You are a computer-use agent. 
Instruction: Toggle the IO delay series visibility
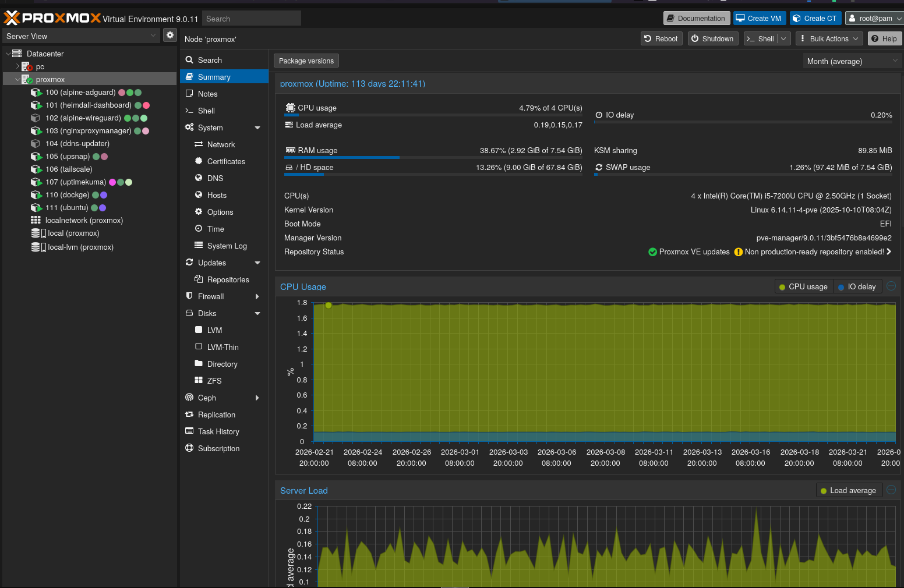[x=857, y=286]
